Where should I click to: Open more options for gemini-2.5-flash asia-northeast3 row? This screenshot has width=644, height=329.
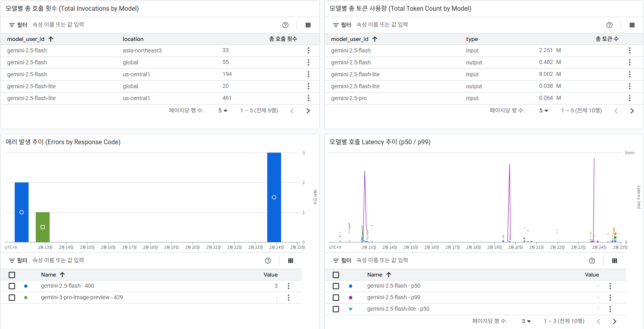[x=309, y=50]
